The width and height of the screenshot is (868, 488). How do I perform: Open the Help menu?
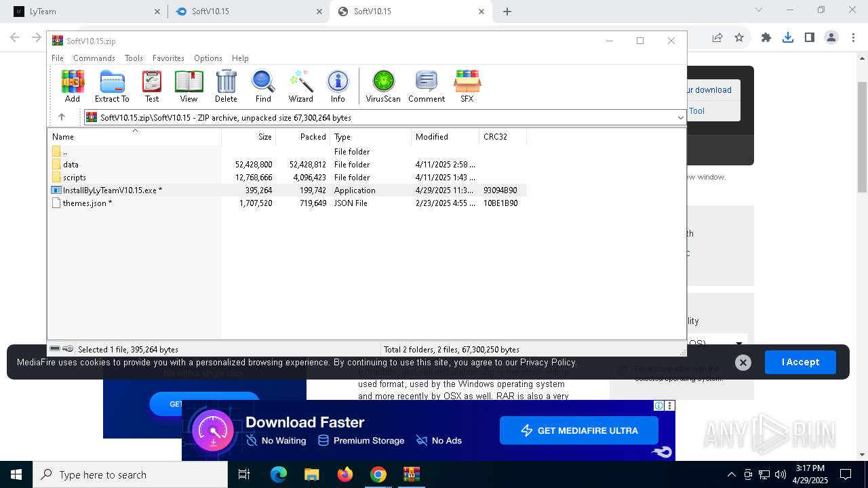tap(240, 58)
